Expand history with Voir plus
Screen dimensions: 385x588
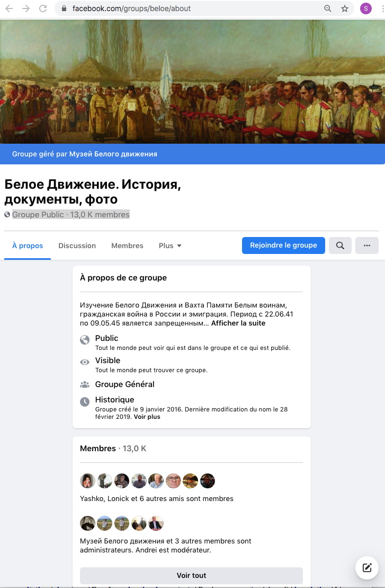click(x=147, y=417)
